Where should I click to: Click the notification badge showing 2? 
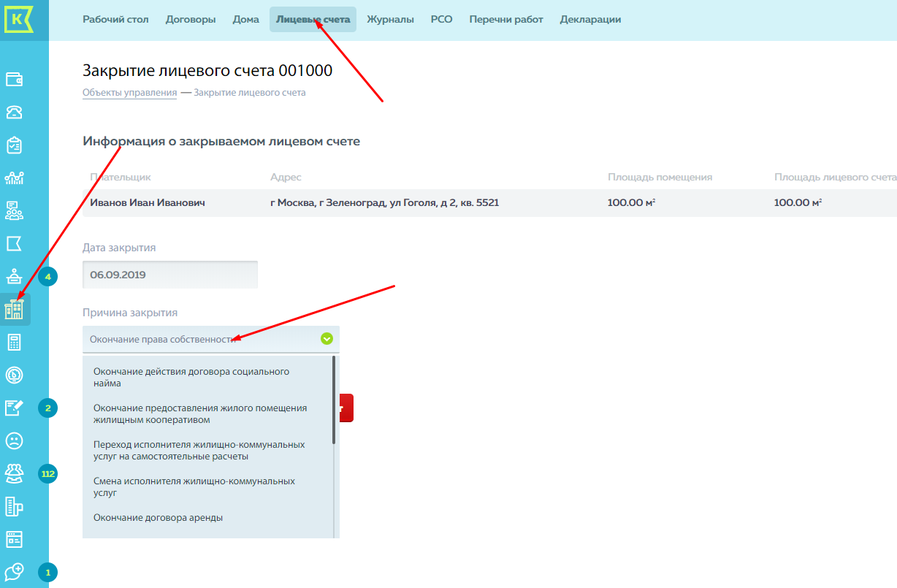pyautogui.click(x=48, y=408)
